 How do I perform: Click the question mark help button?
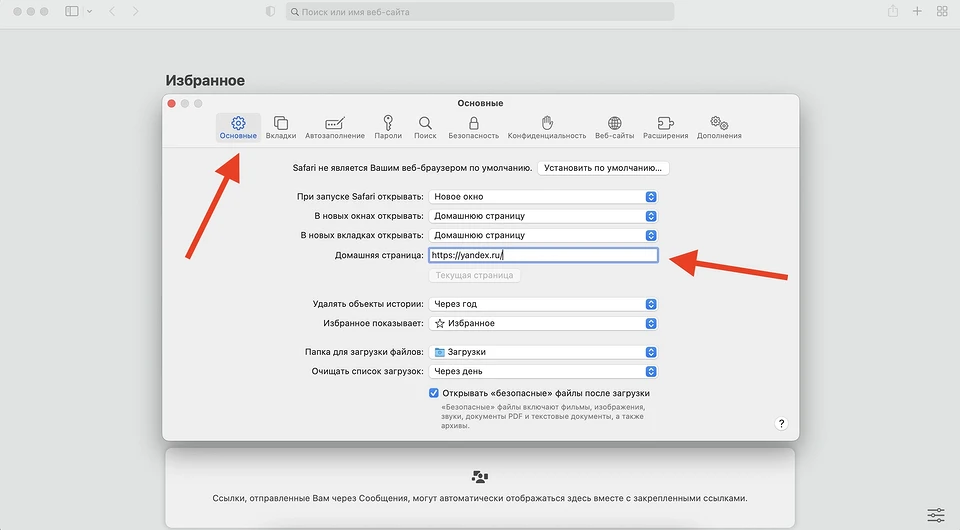point(782,424)
